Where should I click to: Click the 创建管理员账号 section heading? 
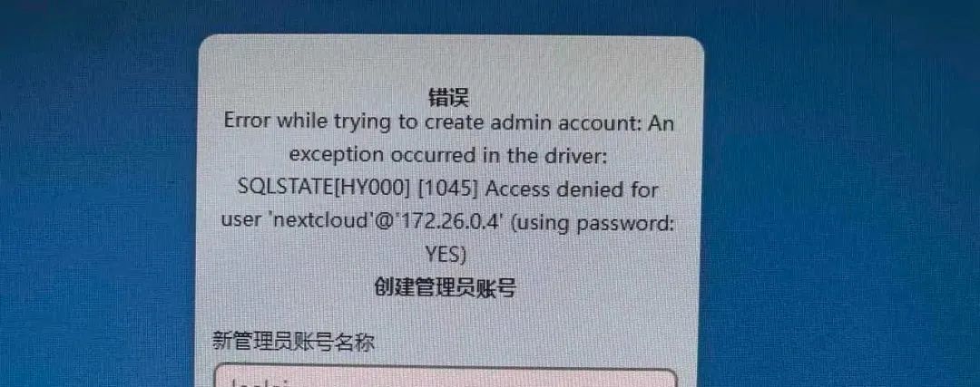(x=445, y=286)
